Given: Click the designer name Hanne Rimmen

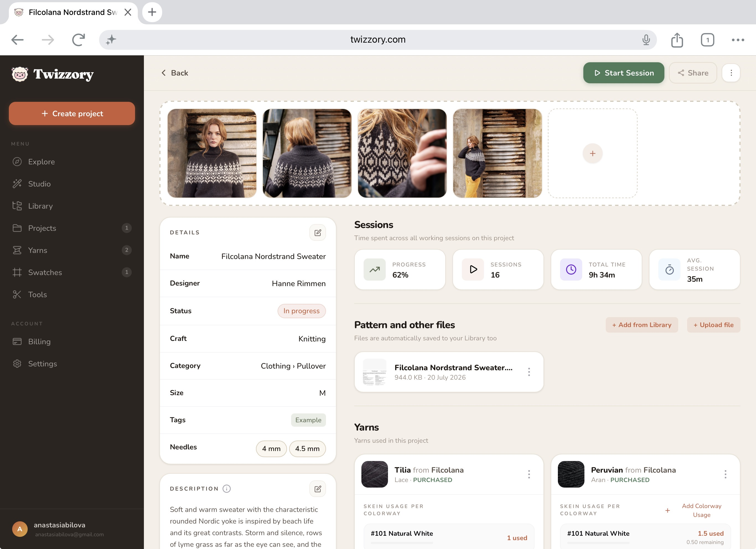Looking at the screenshot, I should (x=299, y=284).
